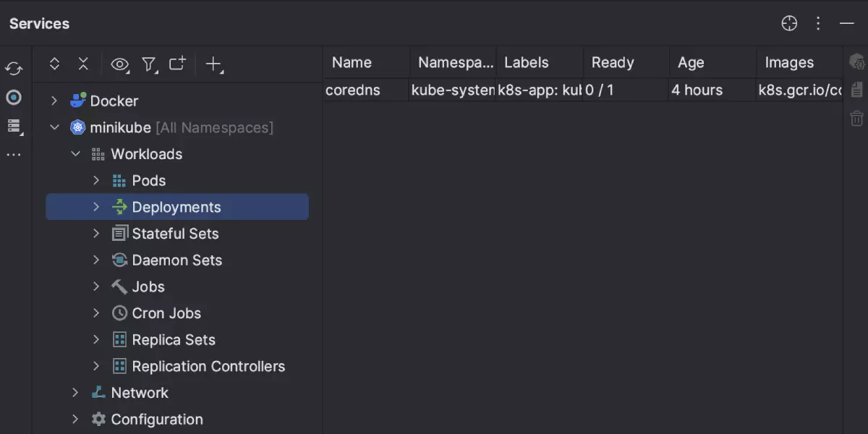Open the eye View Options menu
The height and width of the screenshot is (434, 868).
pos(119,65)
